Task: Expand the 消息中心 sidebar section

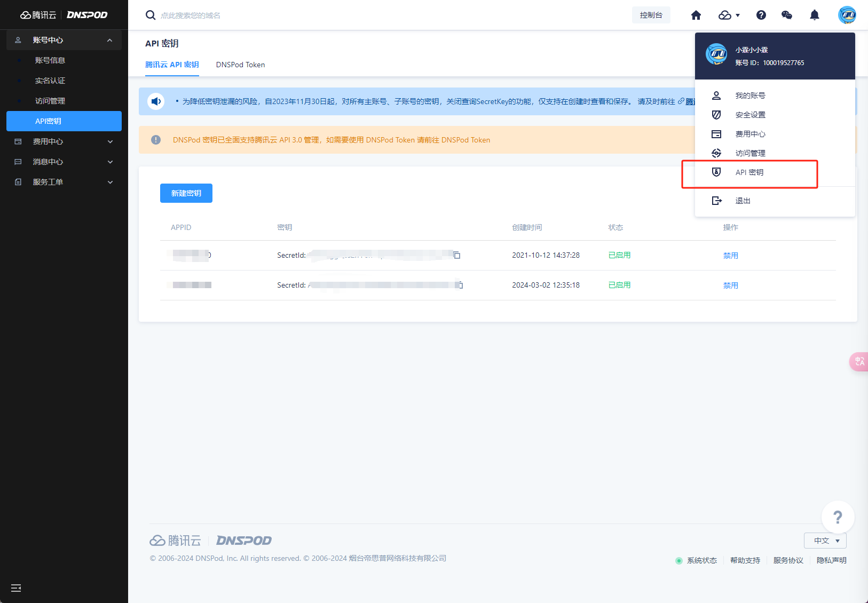Action: click(x=64, y=162)
